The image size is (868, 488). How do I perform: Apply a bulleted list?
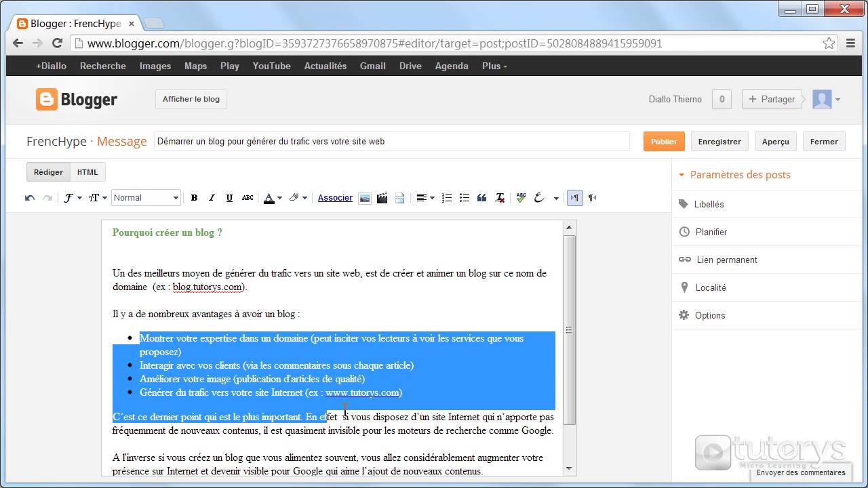465,198
